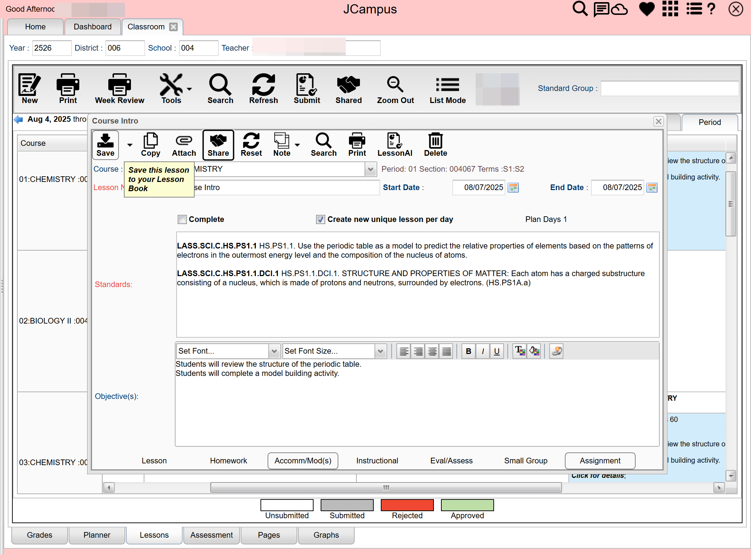Click the New lesson icon
Screen dimensions: 751x560
30,89
